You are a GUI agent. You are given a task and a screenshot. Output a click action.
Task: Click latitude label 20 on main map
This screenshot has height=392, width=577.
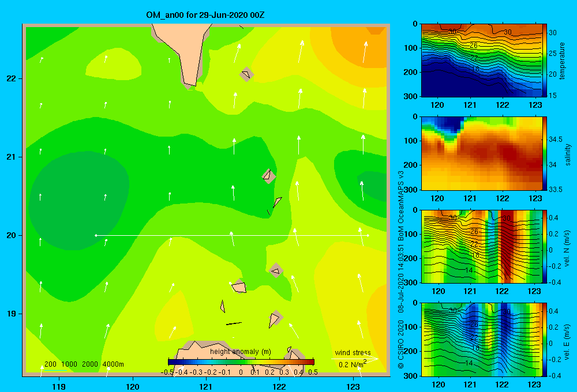[x=12, y=235]
